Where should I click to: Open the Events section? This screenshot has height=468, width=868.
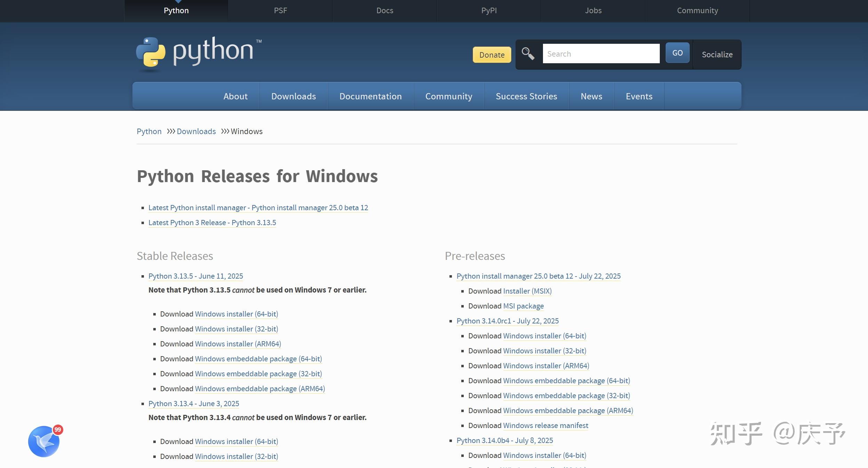point(639,96)
